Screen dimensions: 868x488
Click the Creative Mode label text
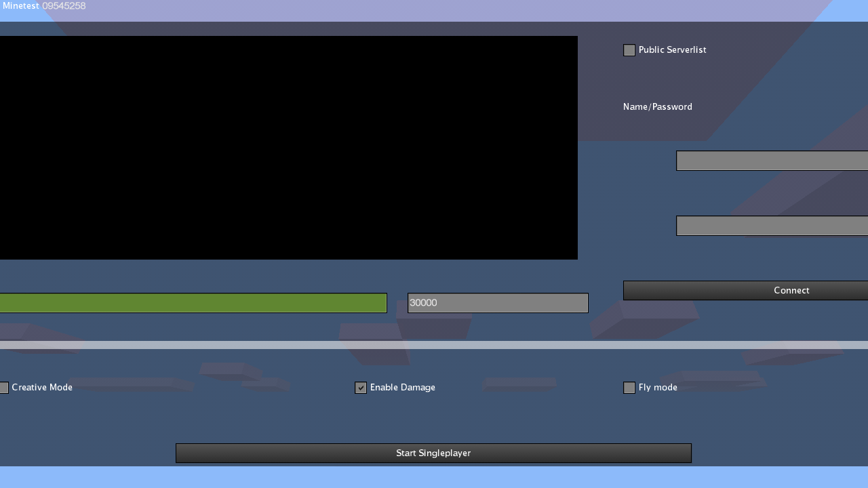(x=42, y=387)
